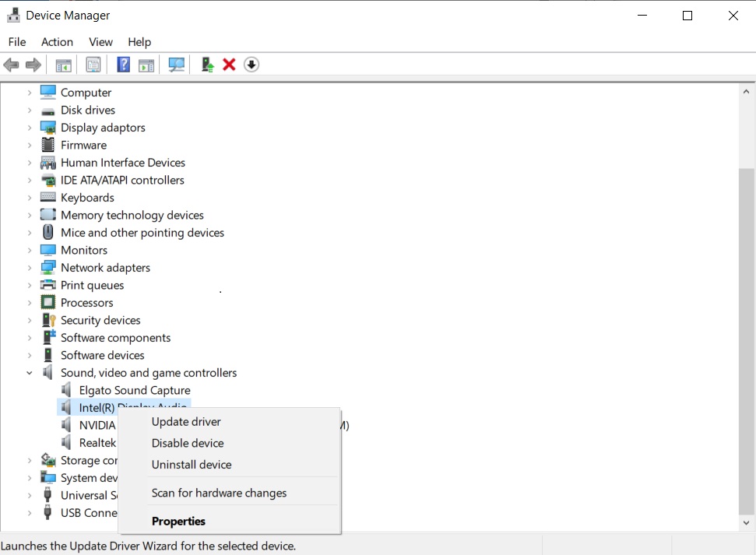This screenshot has width=756, height=555.
Task: Open Properties from the context menu
Action: (178, 522)
